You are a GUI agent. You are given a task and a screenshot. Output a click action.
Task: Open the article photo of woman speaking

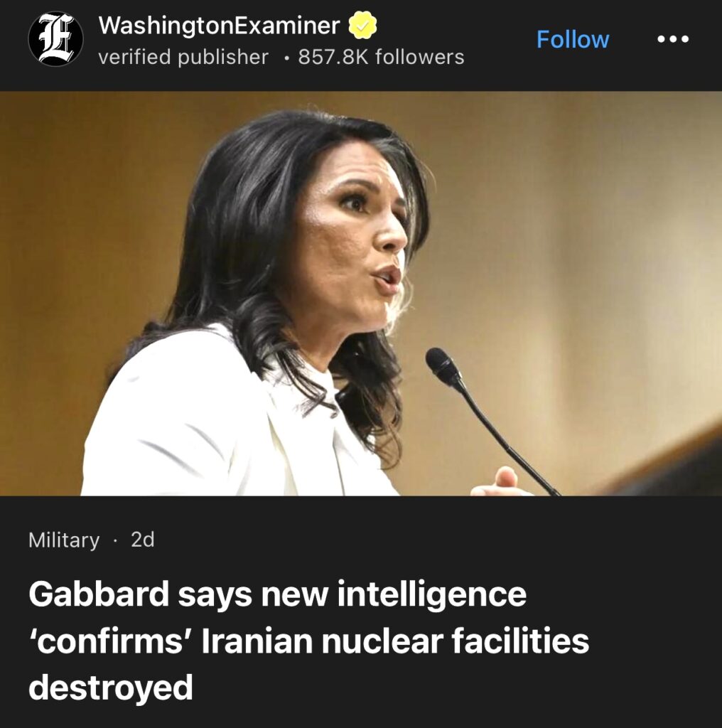point(361,294)
